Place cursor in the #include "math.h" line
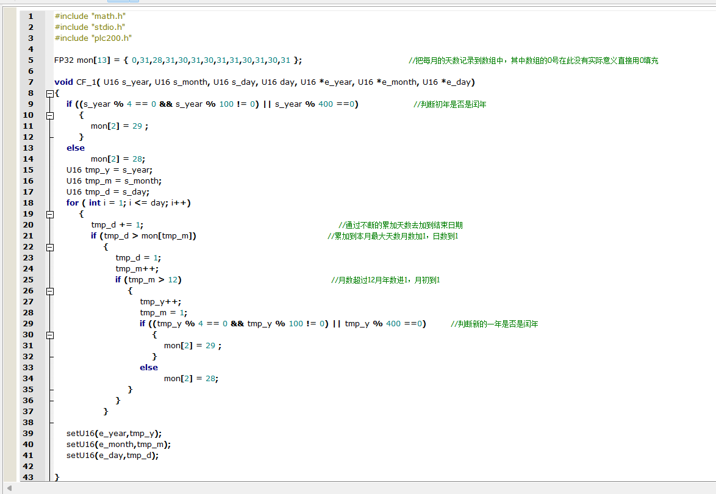The width and height of the screenshot is (716, 494). click(90, 16)
